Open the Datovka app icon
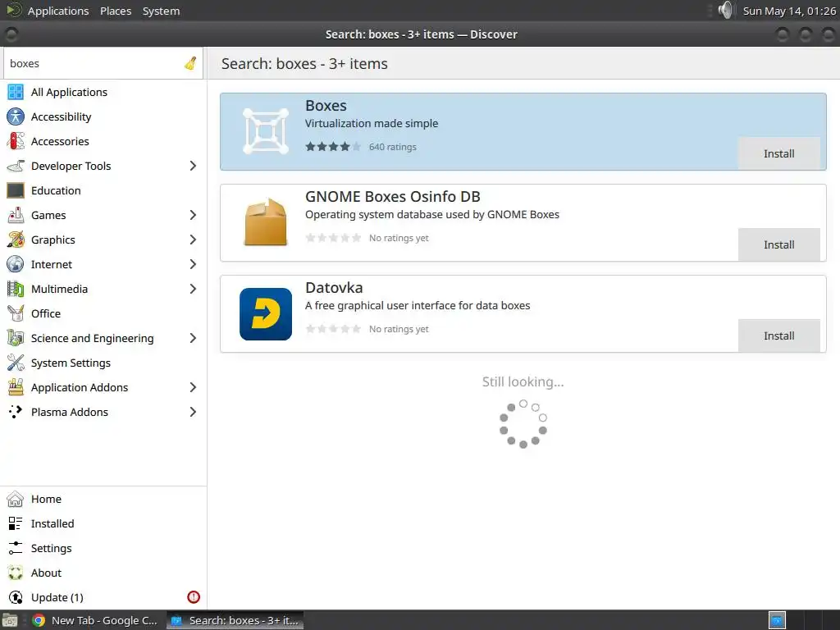The image size is (840, 630). click(x=266, y=314)
